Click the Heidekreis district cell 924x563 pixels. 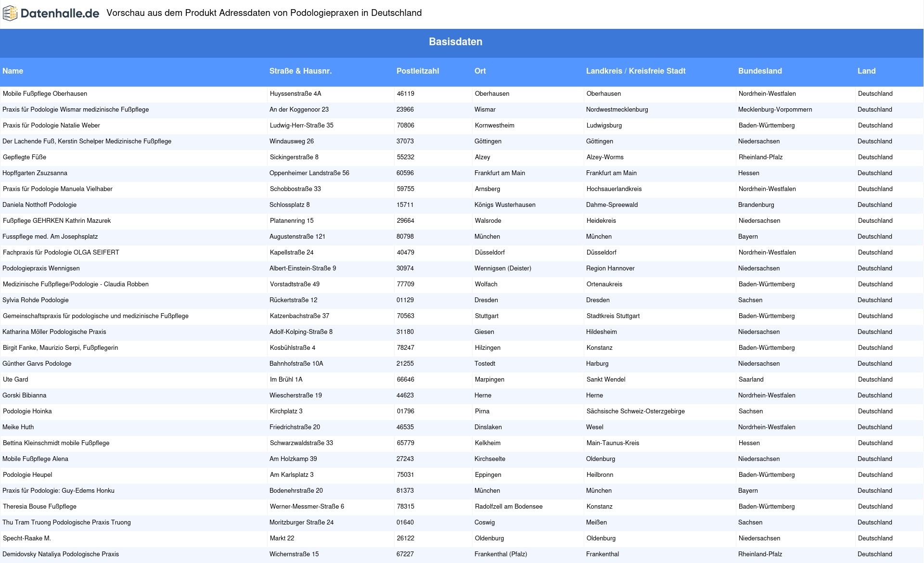pyautogui.click(x=601, y=221)
